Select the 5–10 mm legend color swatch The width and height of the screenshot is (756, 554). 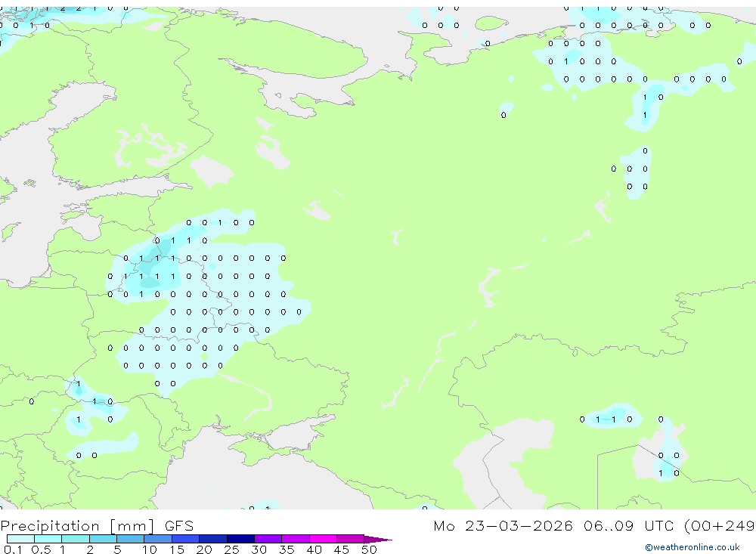tap(130, 539)
